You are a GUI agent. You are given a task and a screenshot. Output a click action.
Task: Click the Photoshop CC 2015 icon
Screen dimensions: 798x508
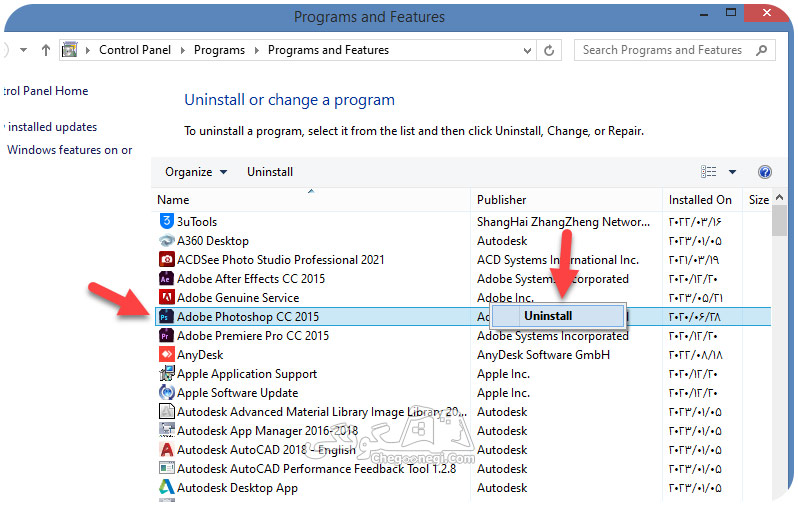pos(166,317)
